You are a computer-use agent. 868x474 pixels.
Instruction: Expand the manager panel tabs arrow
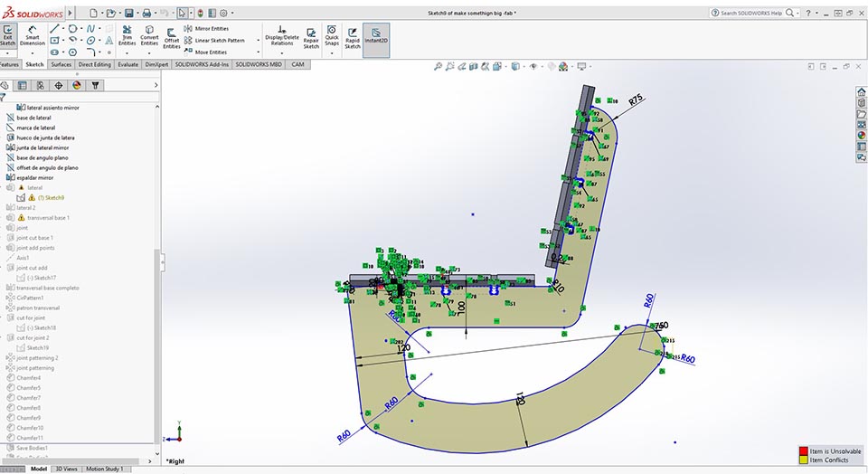tap(156, 85)
